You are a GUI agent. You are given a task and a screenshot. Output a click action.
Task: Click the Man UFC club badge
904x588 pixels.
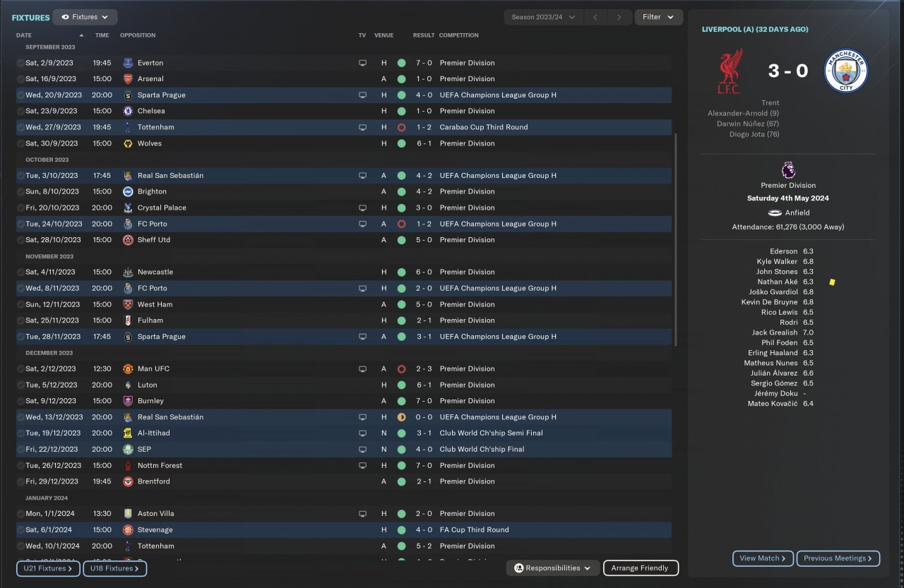pyautogui.click(x=128, y=368)
